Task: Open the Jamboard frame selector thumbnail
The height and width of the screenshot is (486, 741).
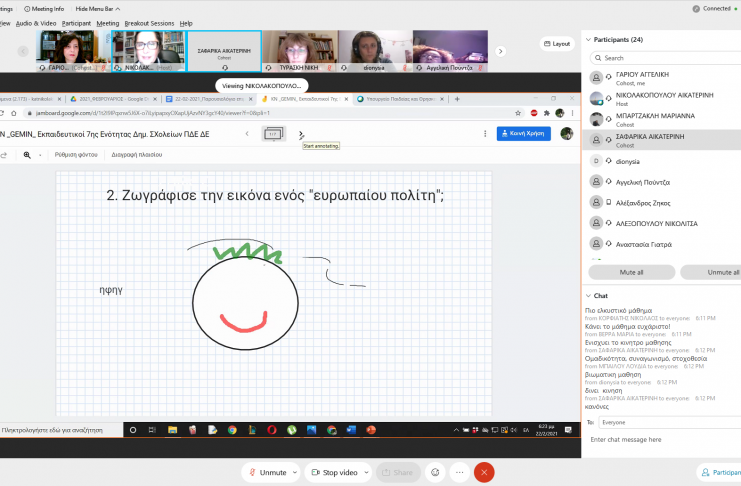Action: pos(273,133)
